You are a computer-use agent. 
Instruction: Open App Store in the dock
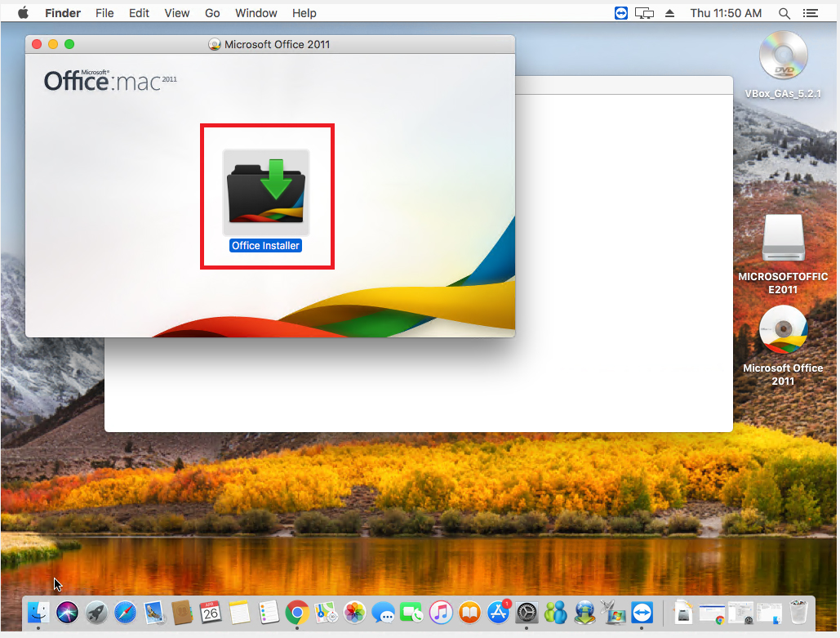[x=498, y=611]
